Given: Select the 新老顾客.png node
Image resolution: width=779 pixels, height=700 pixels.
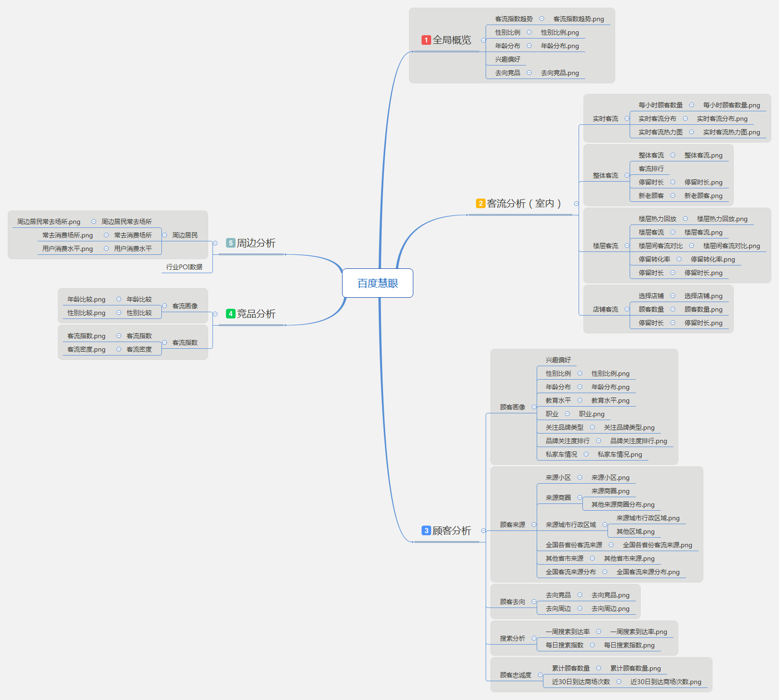Looking at the screenshot, I should tap(703, 196).
